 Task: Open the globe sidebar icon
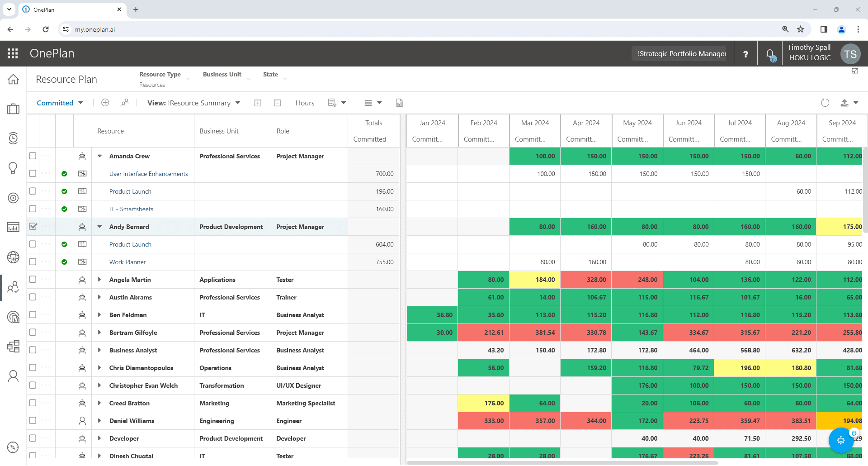tap(13, 257)
